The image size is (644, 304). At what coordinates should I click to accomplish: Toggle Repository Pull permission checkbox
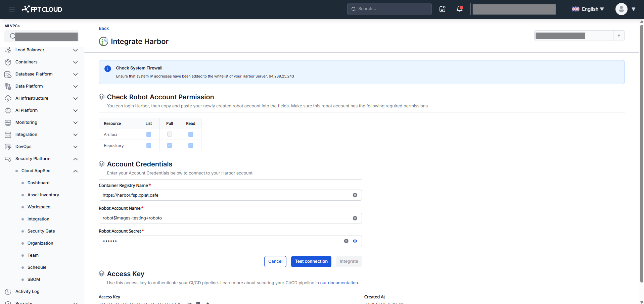[x=170, y=146]
